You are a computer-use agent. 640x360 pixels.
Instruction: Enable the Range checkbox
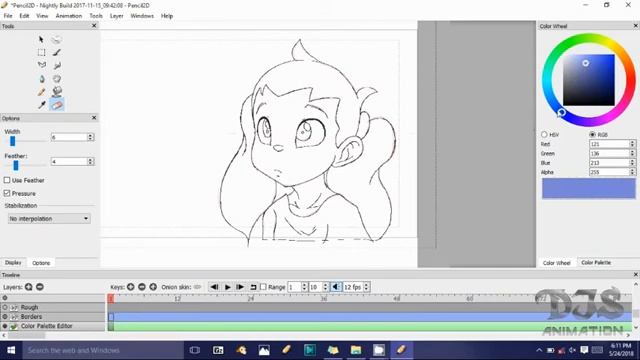click(263, 287)
